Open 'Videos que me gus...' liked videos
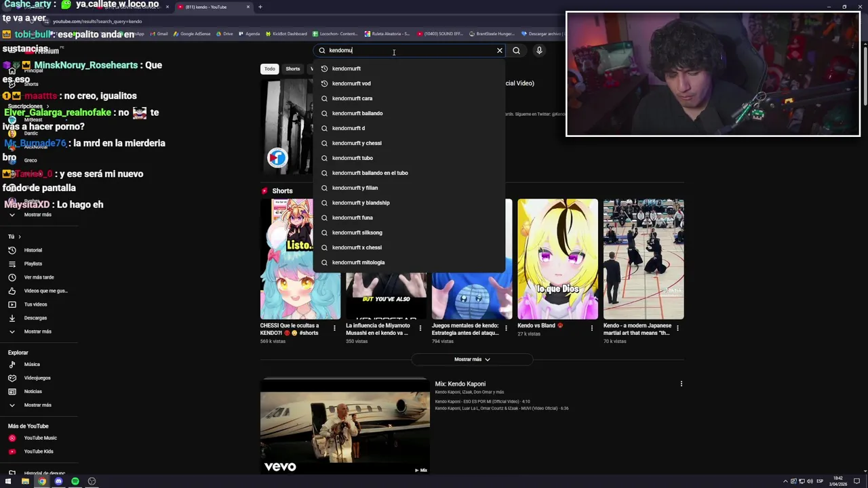This screenshot has height=488, width=868. coord(45,291)
